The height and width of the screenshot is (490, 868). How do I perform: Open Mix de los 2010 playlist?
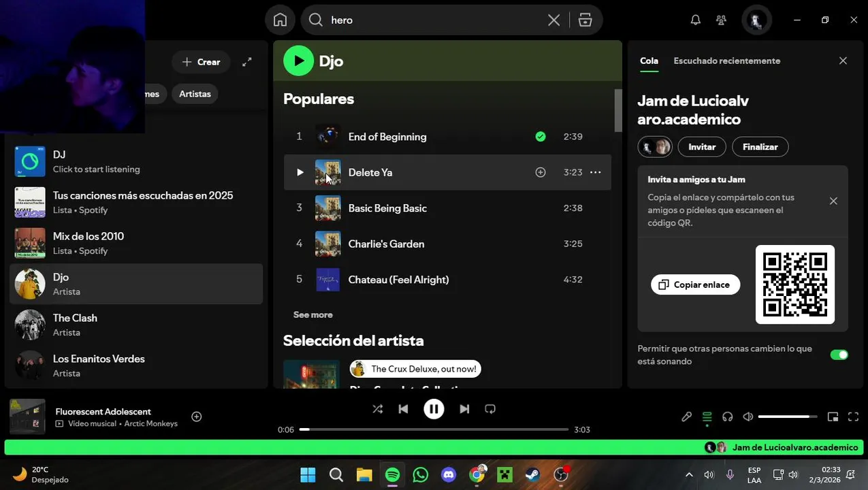[x=136, y=243]
